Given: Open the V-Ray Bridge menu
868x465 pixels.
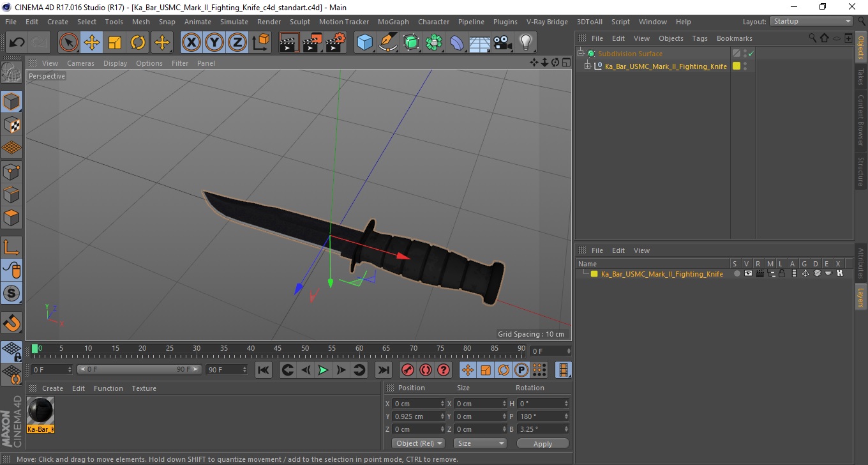Looking at the screenshot, I should [547, 22].
